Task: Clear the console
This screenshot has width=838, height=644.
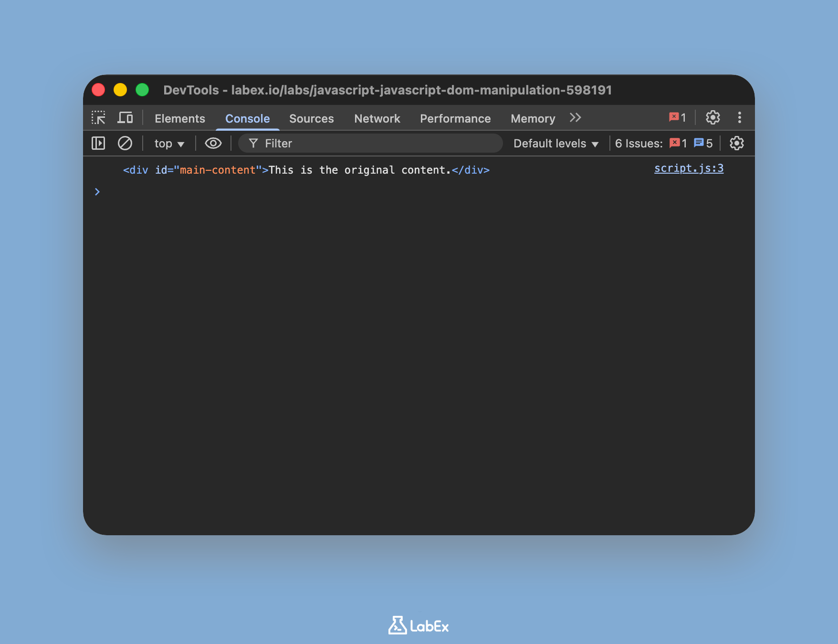Action: pyautogui.click(x=125, y=143)
